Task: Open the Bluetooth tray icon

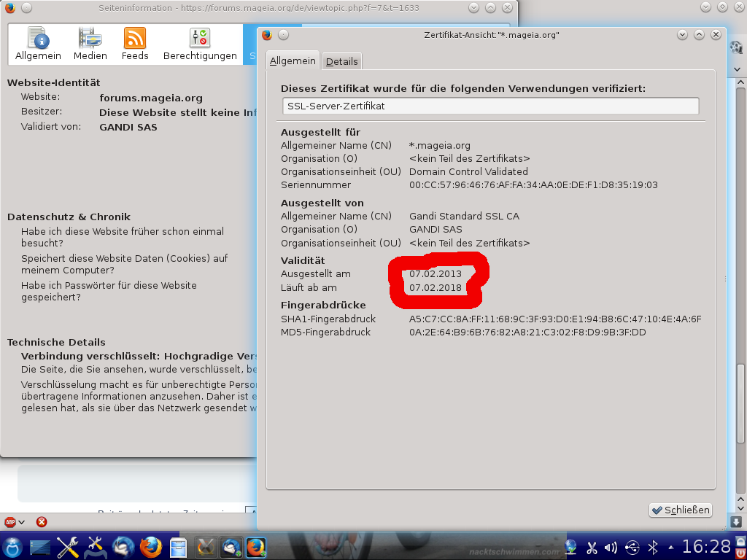Action: [x=653, y=548]
